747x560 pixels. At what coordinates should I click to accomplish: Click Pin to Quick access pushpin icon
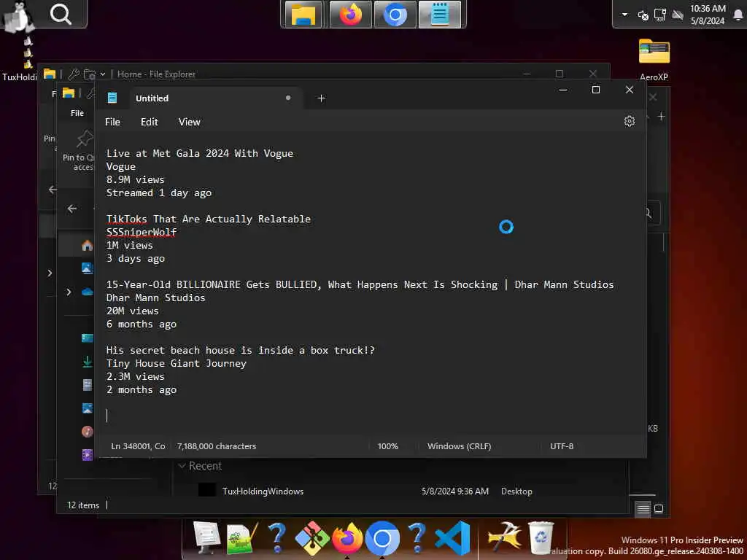click(85, 139)
